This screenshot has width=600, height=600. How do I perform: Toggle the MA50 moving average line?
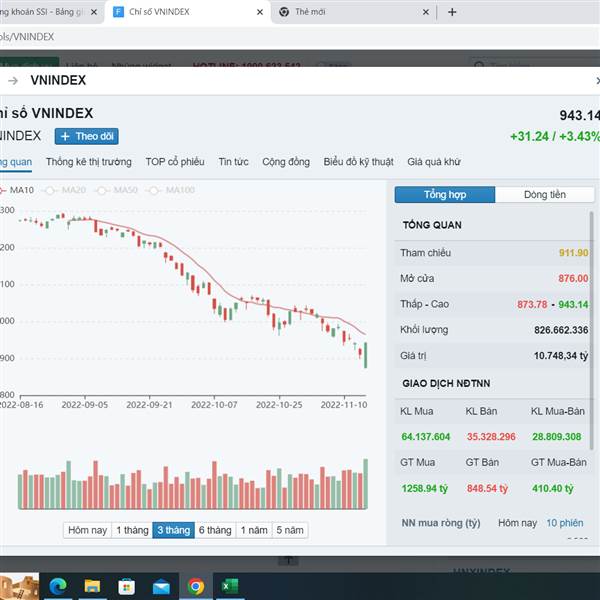coord(117,190)
